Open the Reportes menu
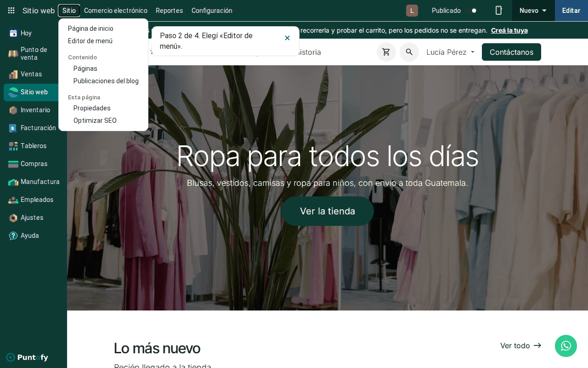Image resolution: width=588 pixels, height=368 pixels. click(169, 11)
